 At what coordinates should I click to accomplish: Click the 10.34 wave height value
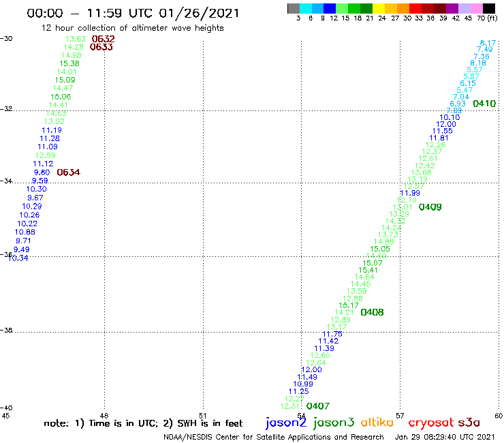click(x=18, y=258)
